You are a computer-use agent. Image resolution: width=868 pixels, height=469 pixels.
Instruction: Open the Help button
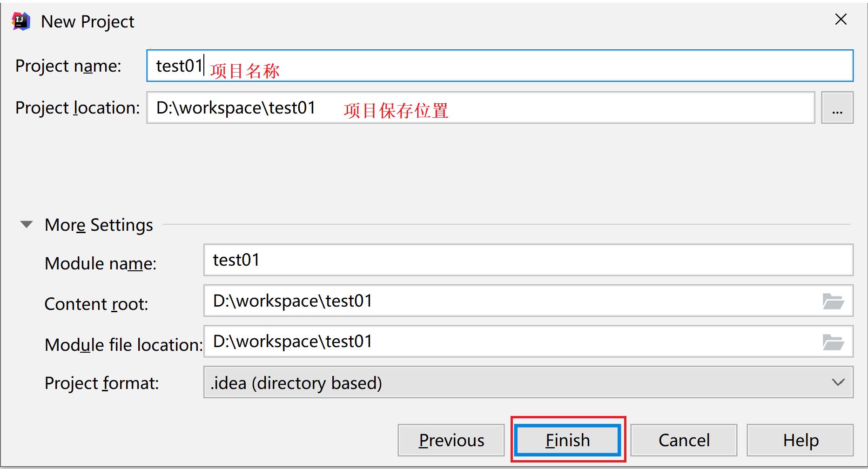800,440
